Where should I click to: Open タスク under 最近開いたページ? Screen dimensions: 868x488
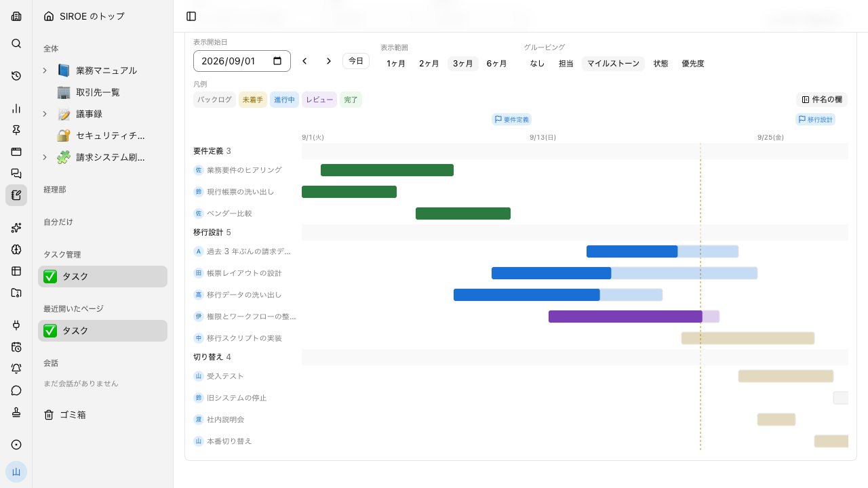coord(102,331)
